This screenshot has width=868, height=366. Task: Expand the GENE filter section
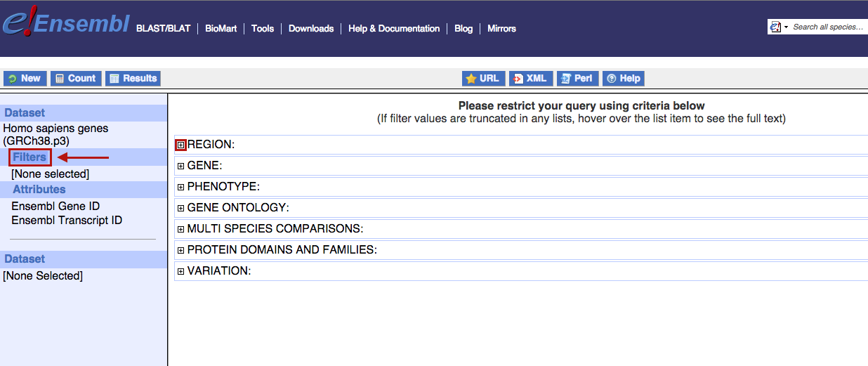(180, 166)
